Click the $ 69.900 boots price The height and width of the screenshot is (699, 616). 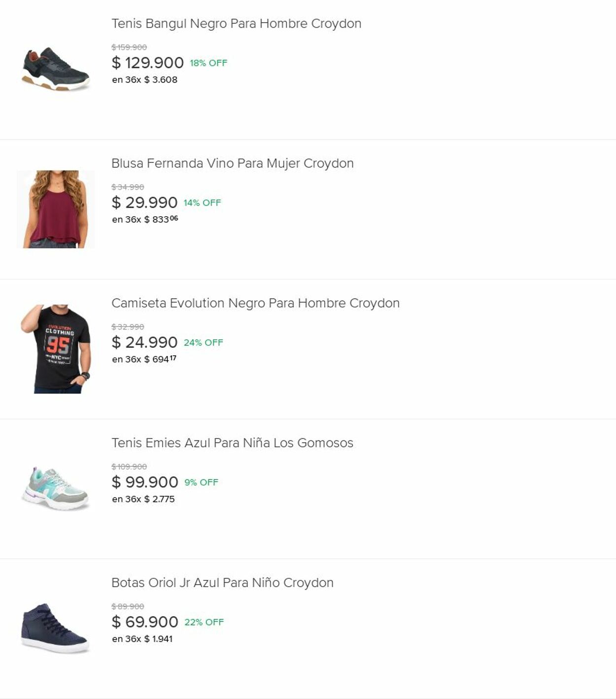[145, 623]
